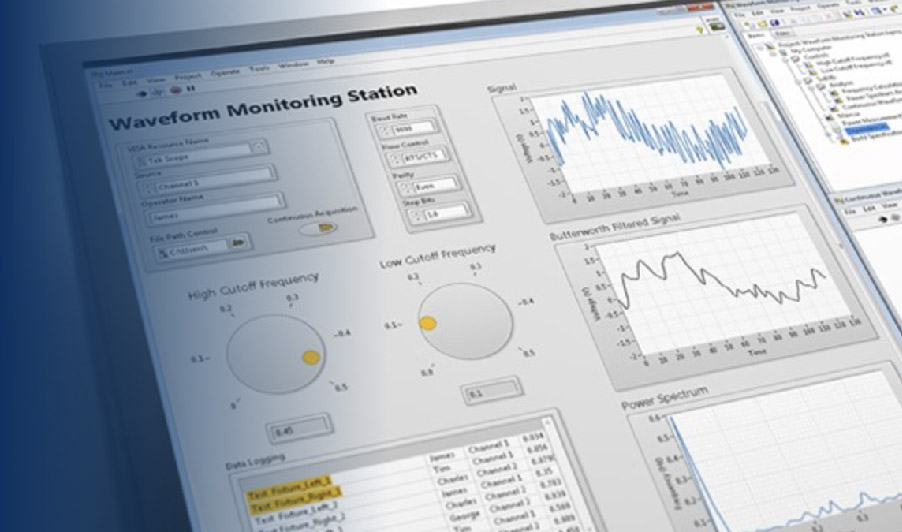Screen dimensions: 902x532
Task: Click the Flow Control field showing RTS/CTS
Action: coord(422,155)
